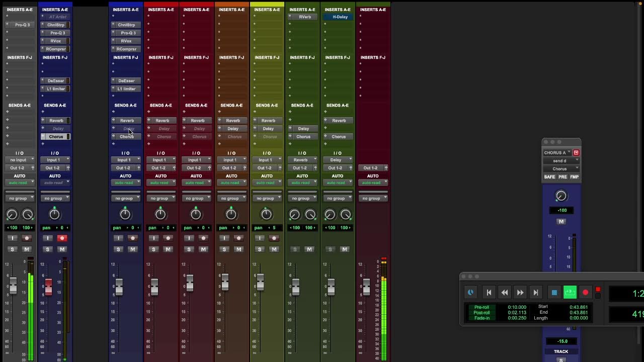Viewport: 644px width, 362px height.
Task: Click the green loop Play button
Action: pos(570,293)
